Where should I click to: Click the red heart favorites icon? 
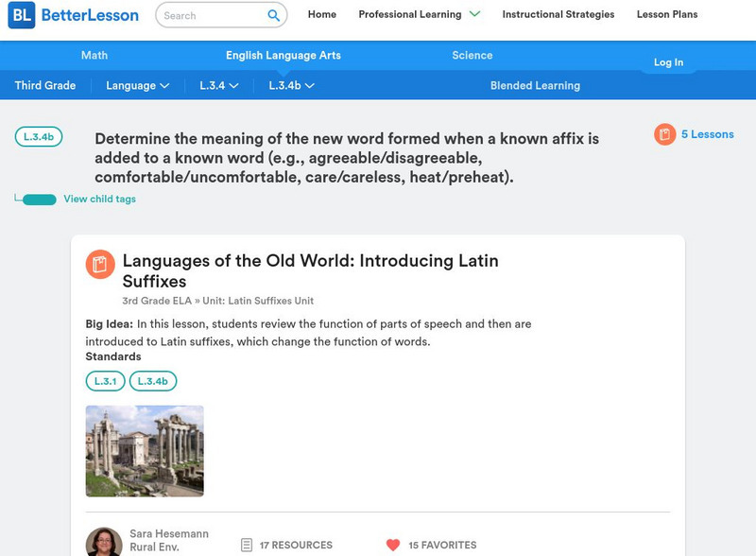pyautogui.click(x=393, y=546)
